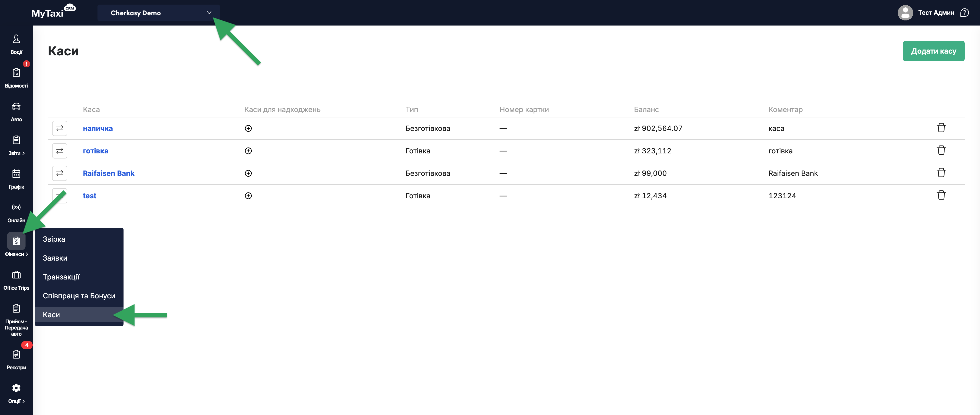
Task: Open the готівка cash desk link
Action: [x=95, y=151]
